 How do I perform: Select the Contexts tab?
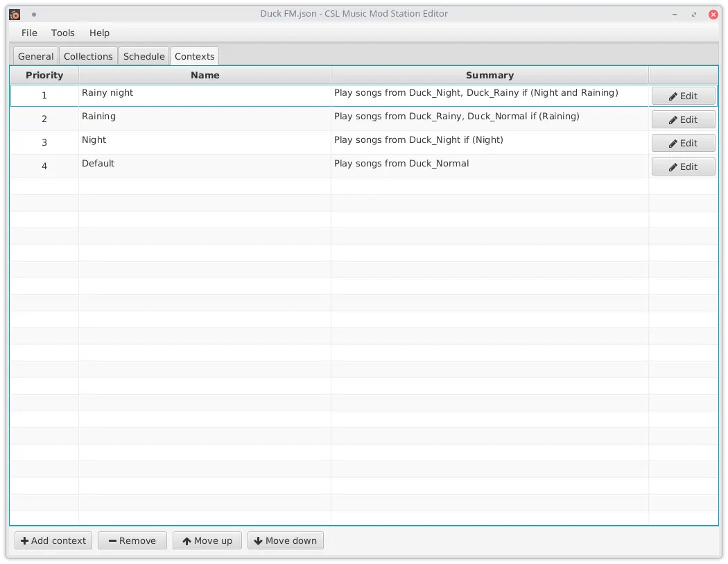click(195, 56)
